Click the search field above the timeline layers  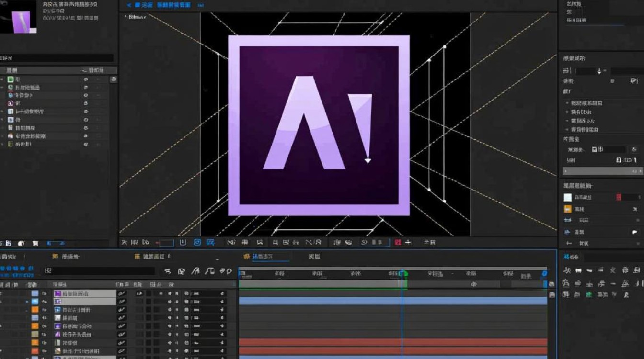[100, 271]
